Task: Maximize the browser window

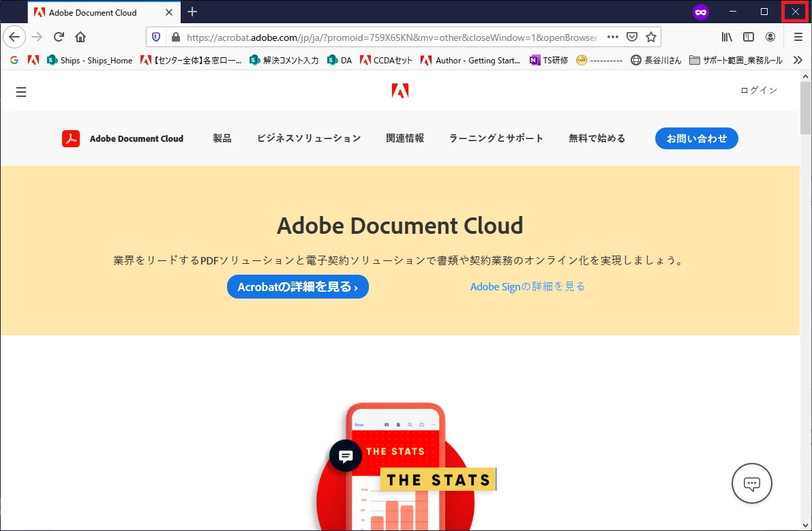Action: coord(764,12)
